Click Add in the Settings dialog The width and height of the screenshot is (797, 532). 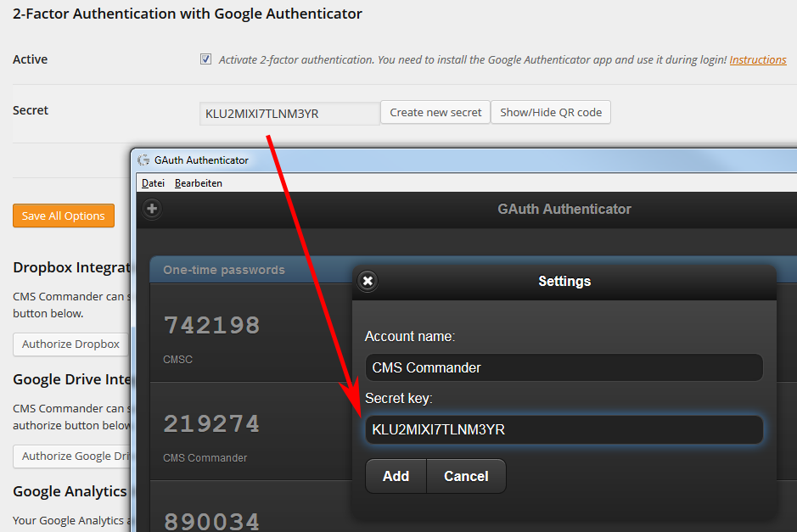[396, 476]
